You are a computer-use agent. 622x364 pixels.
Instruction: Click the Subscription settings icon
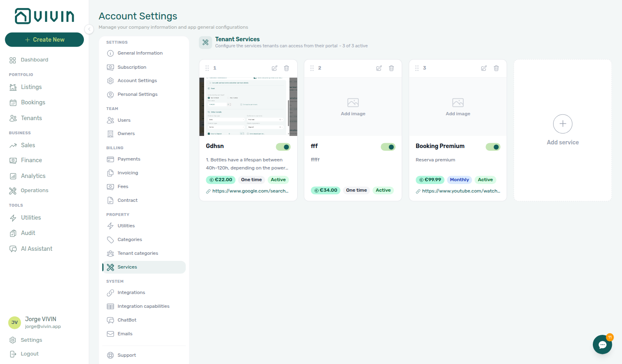coord(110,67)
